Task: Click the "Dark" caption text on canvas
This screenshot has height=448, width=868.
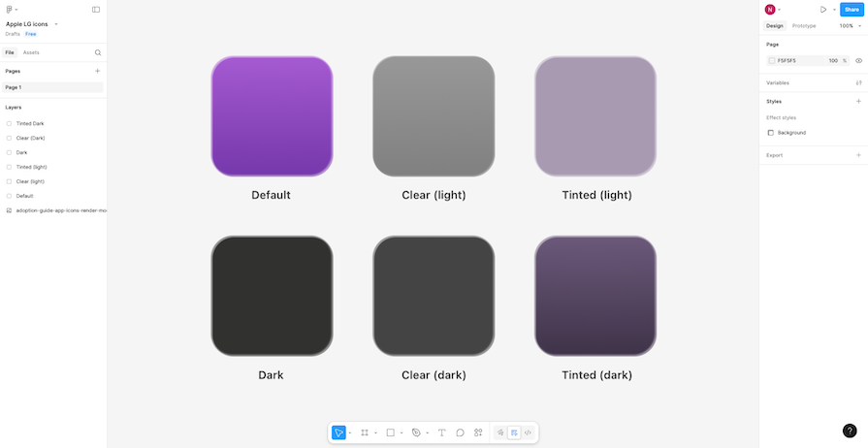Action: pos(271,375)
